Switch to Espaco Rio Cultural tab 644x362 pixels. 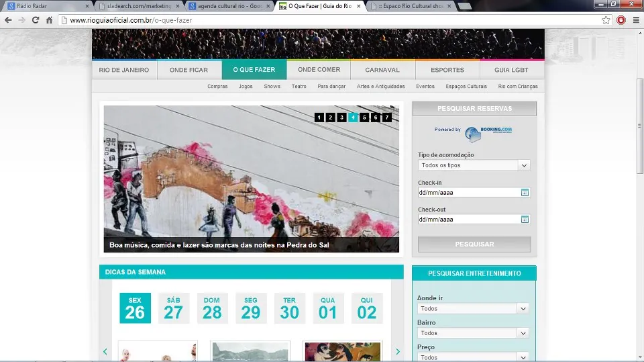[x=411, y=6]
